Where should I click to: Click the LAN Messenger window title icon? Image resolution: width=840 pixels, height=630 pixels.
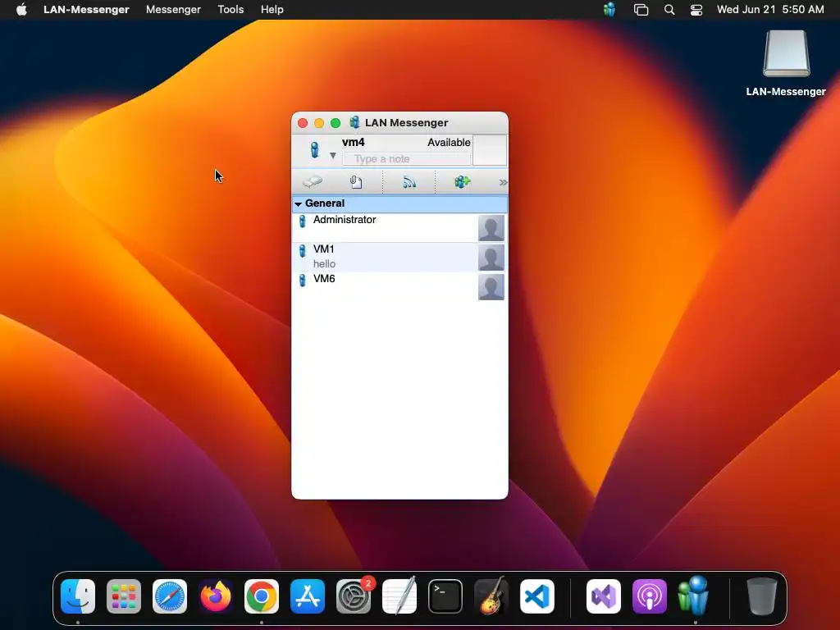[x=354, y=122]
